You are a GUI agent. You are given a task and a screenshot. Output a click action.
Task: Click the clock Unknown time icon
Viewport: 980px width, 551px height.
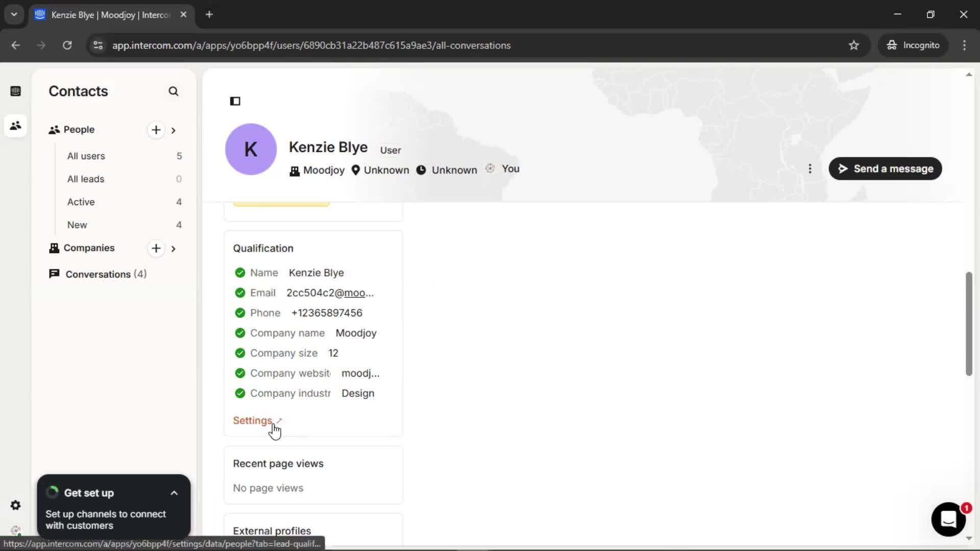(x=421, y=170)
